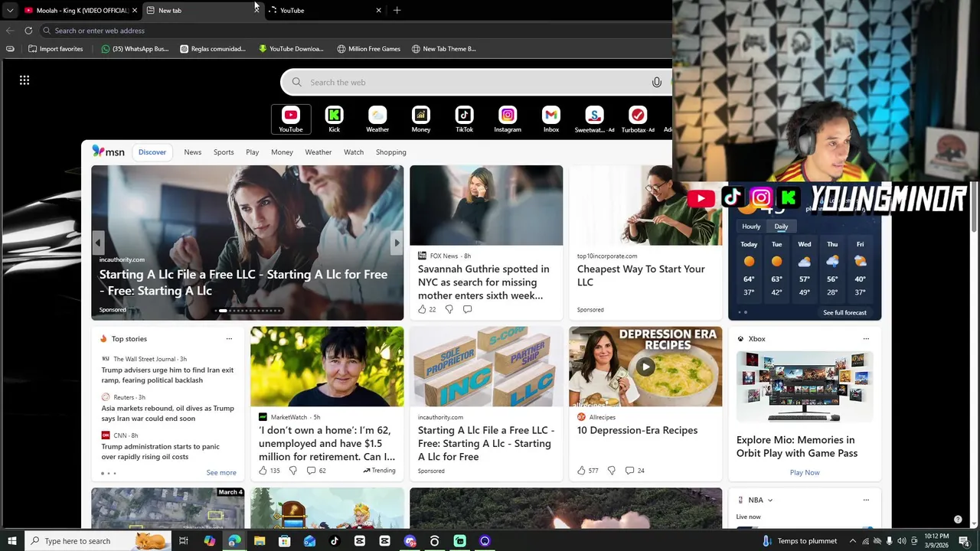The image size is (980, 551).
Task: Go to next featured carousel slide
Action: [397, 243]
